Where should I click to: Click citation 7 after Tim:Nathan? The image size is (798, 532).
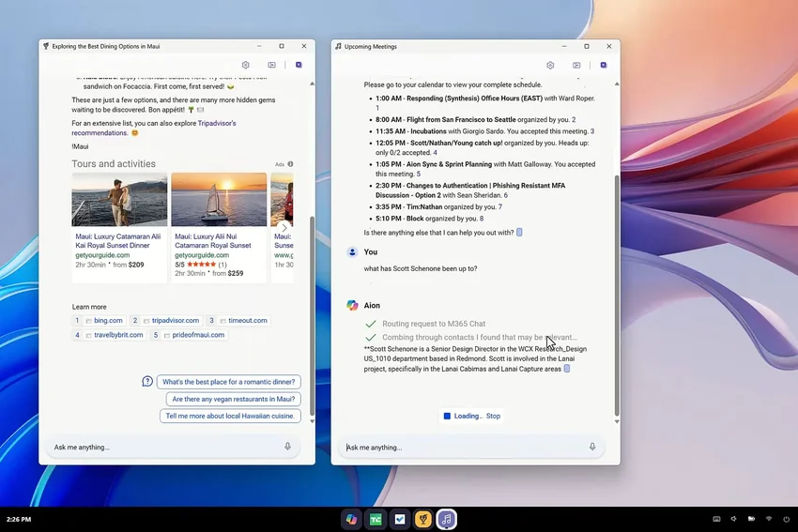(x=499, y=207)
